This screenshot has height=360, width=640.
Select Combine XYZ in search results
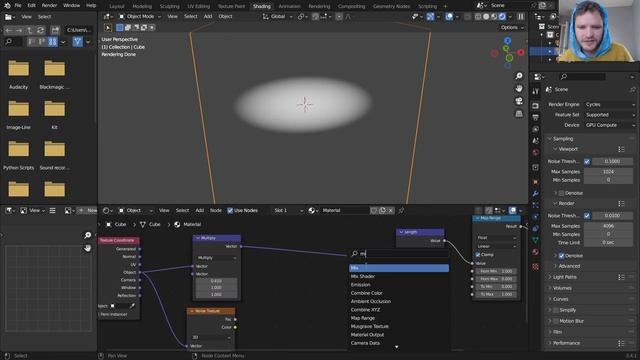pyautogui.click(x=399, y=310)
